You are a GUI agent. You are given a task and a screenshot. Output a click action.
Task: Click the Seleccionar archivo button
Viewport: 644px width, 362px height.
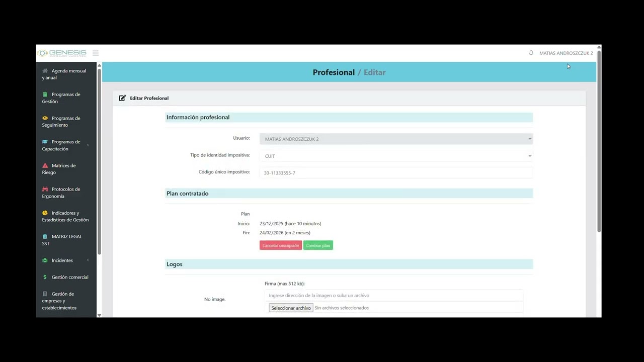(291, 308)
